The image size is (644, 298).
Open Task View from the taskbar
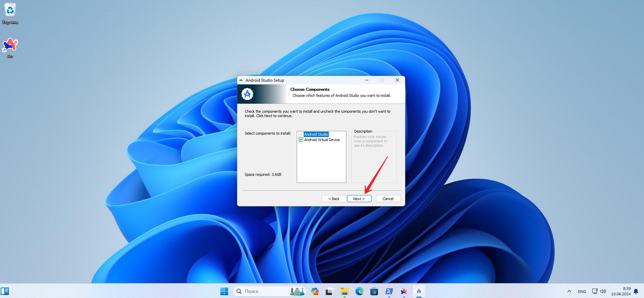pos(329,291)
